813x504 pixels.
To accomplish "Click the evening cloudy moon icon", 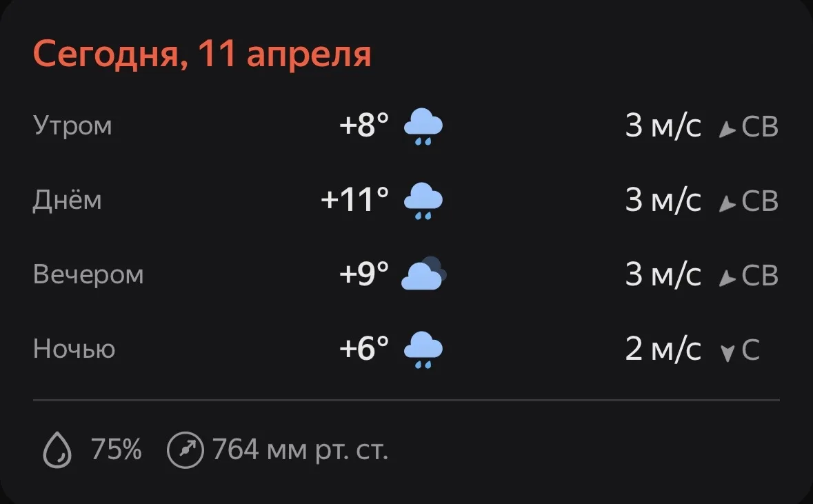I will (x=423, y=275).
